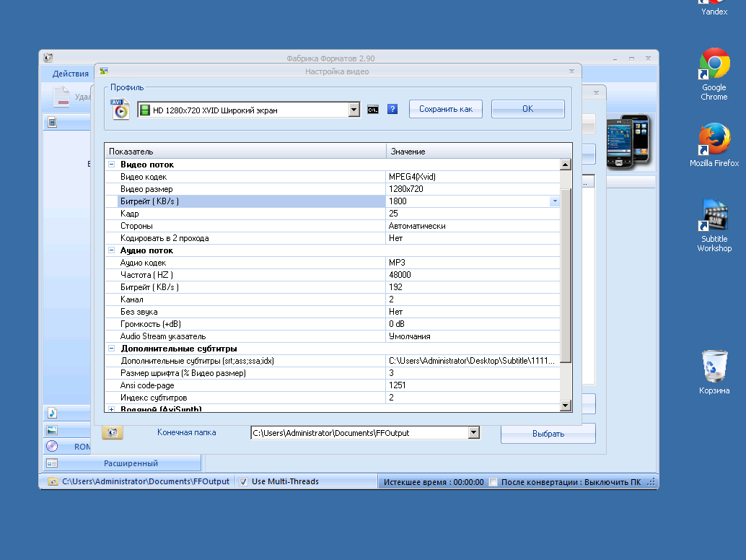Click the Сохранить как button
The image size is (746, 560).
click(446, 109)
